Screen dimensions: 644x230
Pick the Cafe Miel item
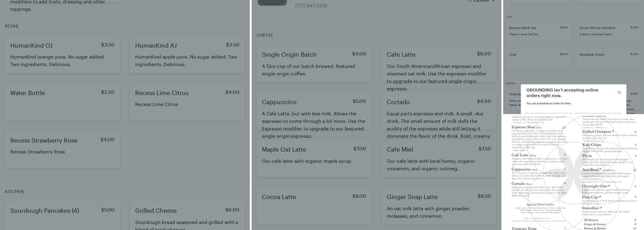[439, 158]
